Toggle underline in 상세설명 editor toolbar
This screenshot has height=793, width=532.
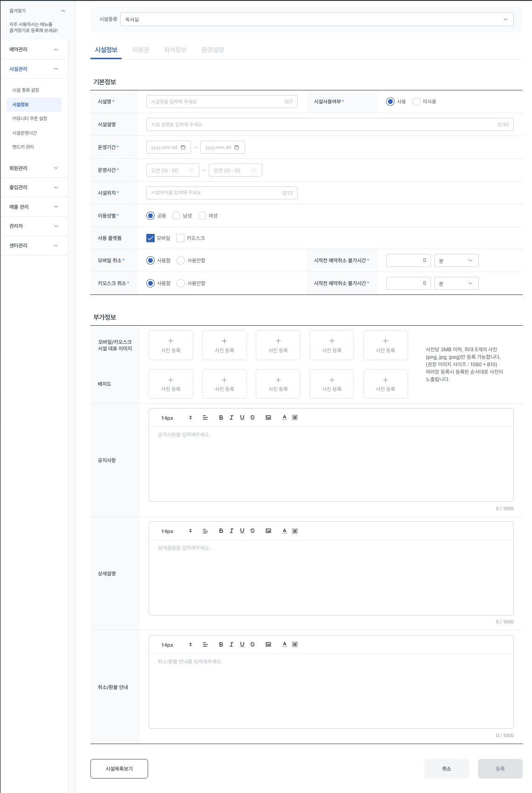[242, 531]
